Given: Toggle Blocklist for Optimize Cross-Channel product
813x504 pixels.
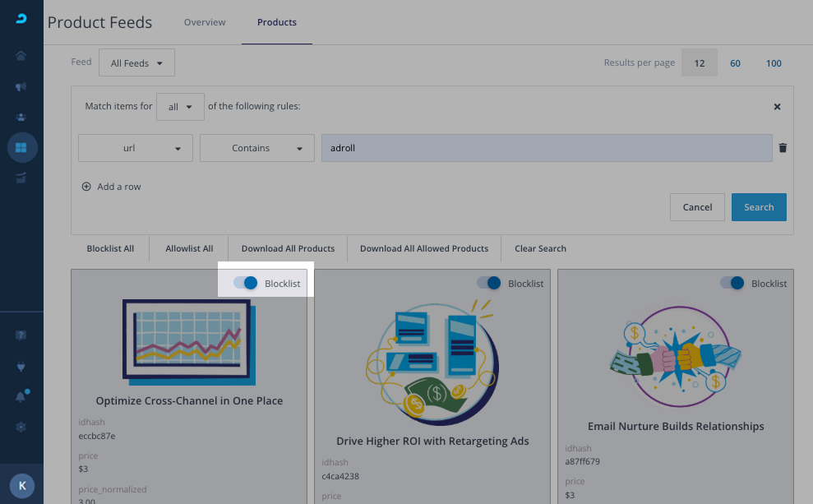Looking at the screenshot, I should coord(246,283).
